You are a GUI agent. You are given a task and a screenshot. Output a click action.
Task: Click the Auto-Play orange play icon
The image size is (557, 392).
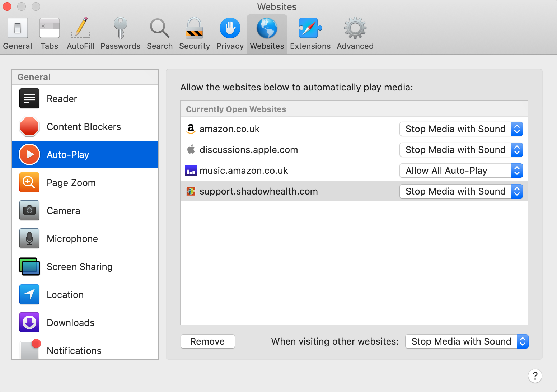(x=29, y=154)
